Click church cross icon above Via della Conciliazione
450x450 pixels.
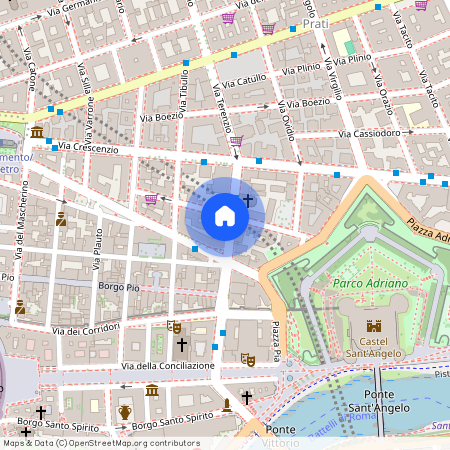(x=182, y=345)
